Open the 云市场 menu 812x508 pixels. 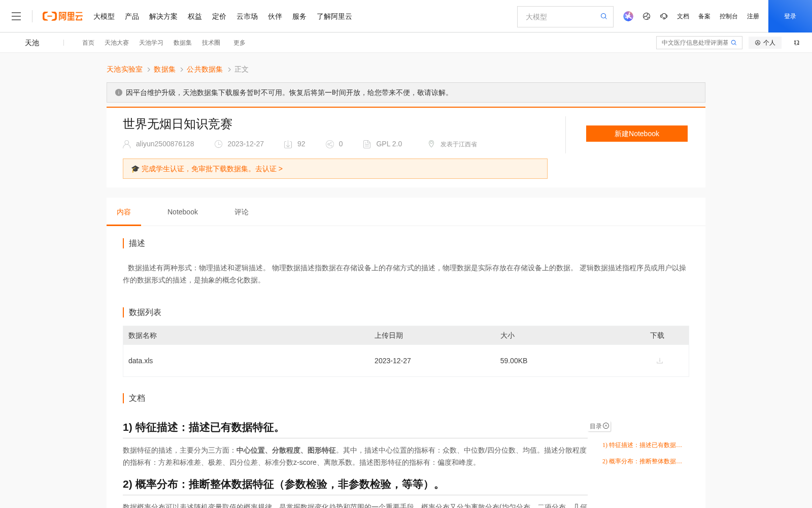(x=247, y=16)
